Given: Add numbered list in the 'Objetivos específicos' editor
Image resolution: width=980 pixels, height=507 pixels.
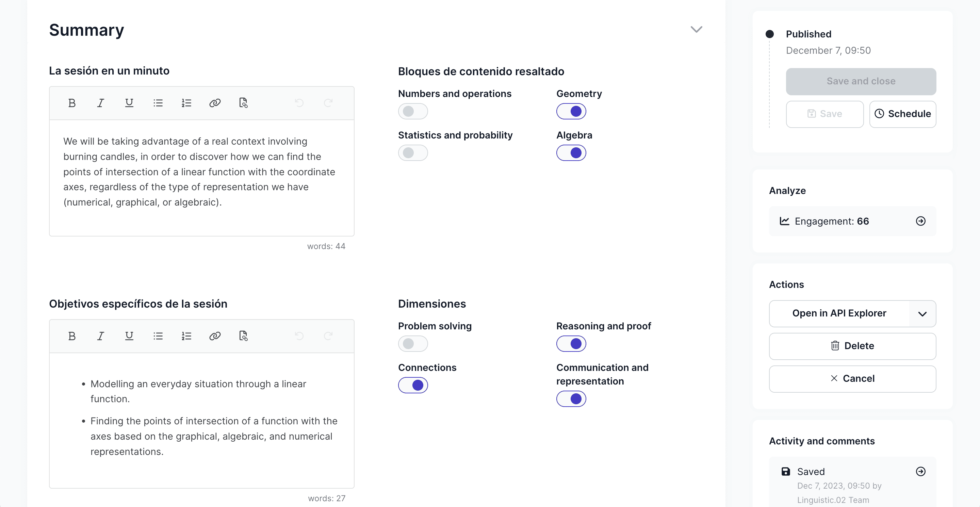Looking at the screenshot, I should point(186,336).
